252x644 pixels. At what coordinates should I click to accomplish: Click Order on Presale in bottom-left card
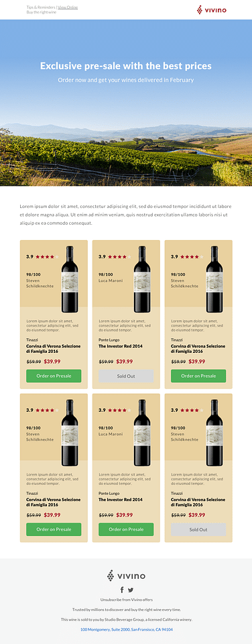(x=54, y=529)
